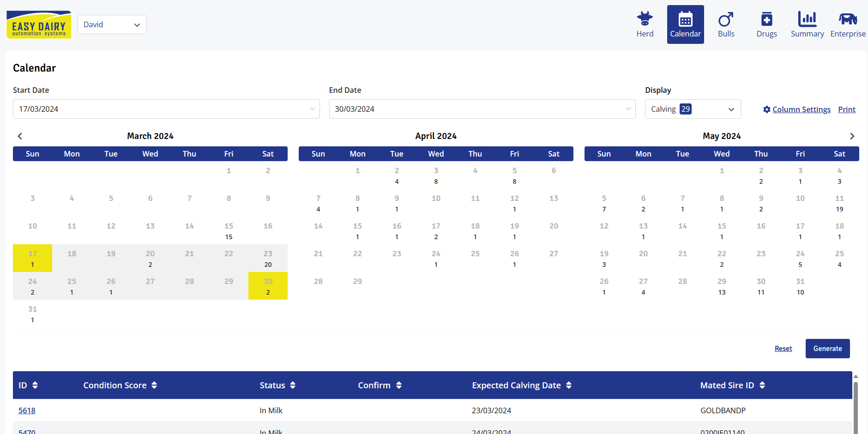Open the David user dropdown
868x434 pixels.
click(x=112, y=24)
